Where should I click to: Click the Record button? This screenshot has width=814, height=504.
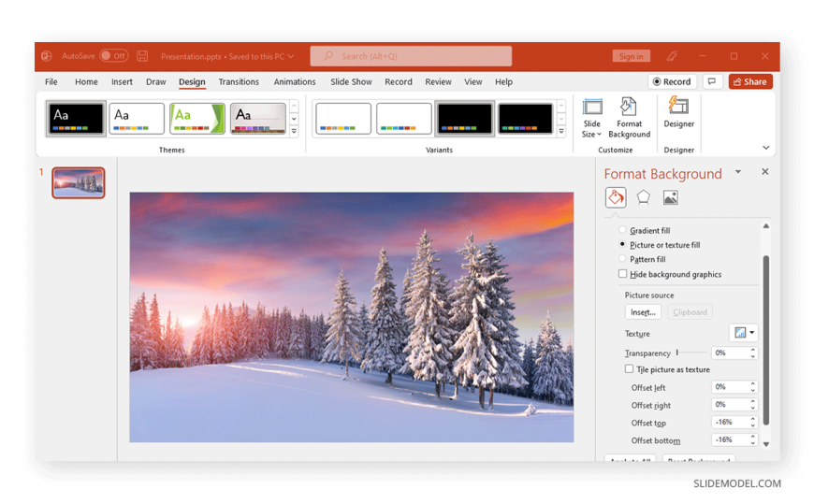[672, 81]
